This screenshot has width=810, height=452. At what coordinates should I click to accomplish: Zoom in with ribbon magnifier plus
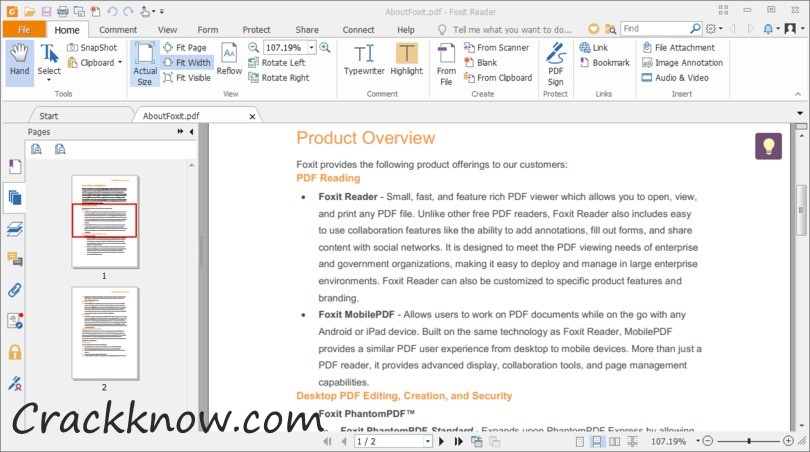coord(324,48)
